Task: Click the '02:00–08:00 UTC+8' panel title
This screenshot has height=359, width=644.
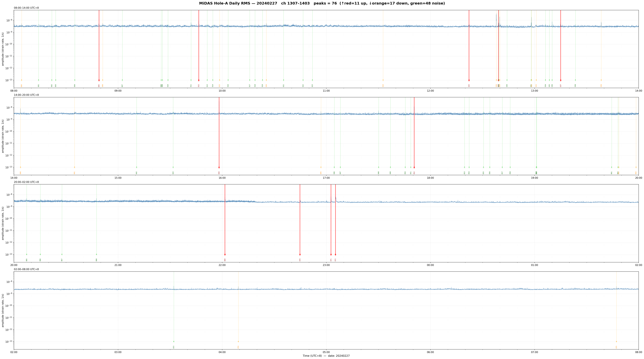Action: 26,269
